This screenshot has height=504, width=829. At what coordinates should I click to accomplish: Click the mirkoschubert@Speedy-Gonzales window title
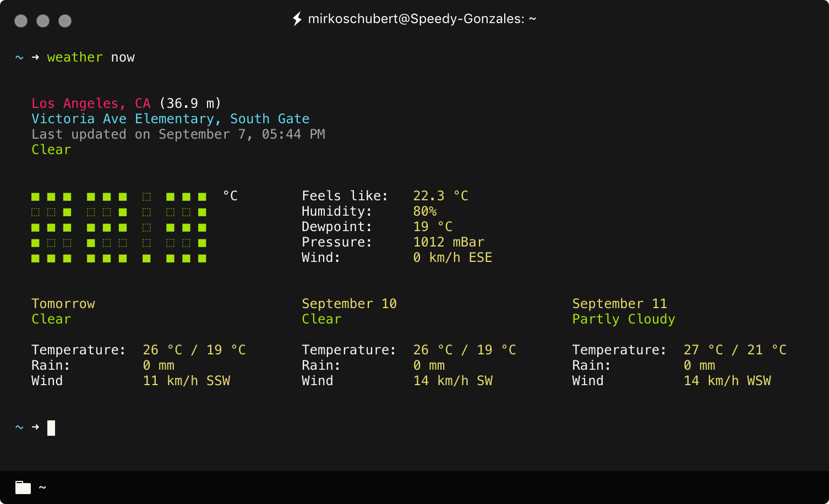421,19
